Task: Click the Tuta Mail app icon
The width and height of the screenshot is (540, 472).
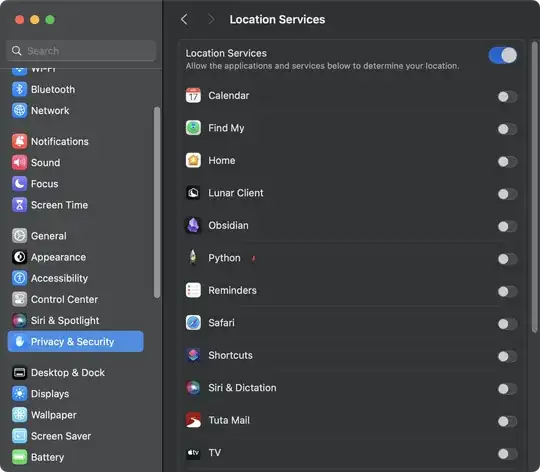Action: tap(193, 420)
